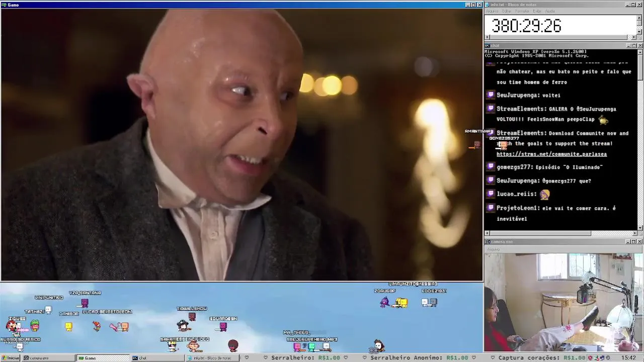Open Exibir menu in Bloco de notas
The height and width of the screenshot is (362, 644).
click(x=537, y=11)
